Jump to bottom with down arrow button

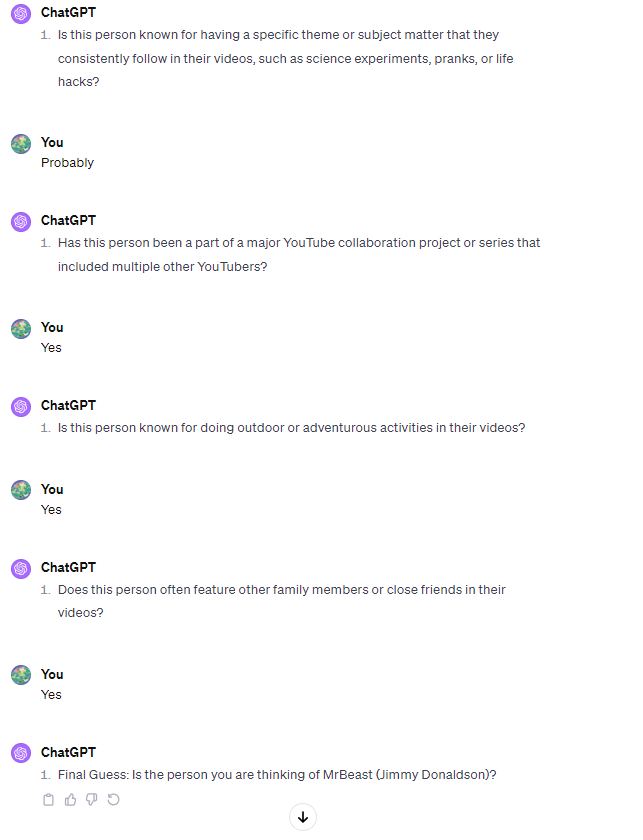click(303, 817)
